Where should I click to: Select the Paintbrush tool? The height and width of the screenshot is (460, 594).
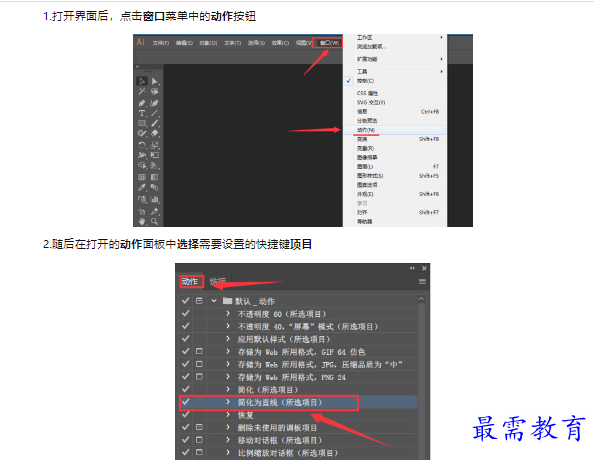pos(155,123)
